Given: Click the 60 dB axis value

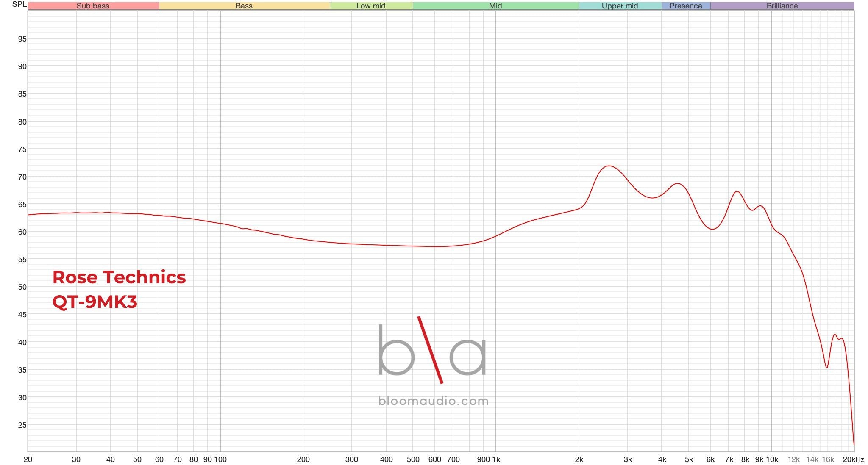Looking at the screenshot, I should tap(22, 232).
